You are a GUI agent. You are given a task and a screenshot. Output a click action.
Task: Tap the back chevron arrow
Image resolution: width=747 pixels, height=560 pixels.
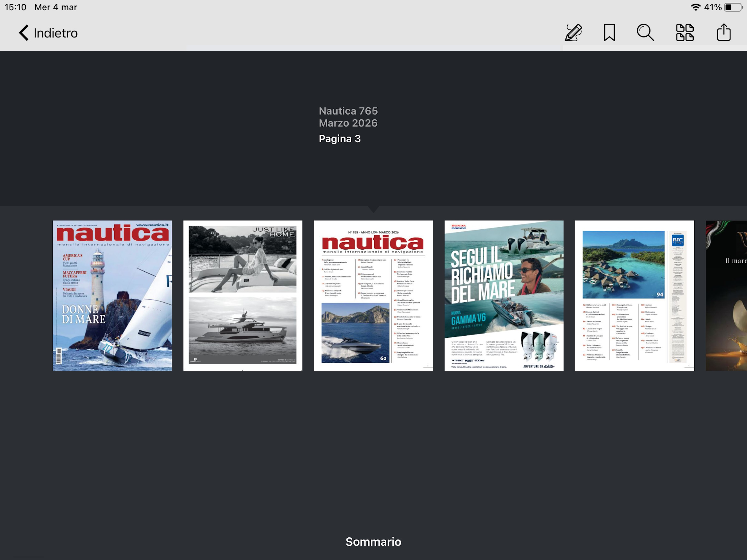coord(24,33)
